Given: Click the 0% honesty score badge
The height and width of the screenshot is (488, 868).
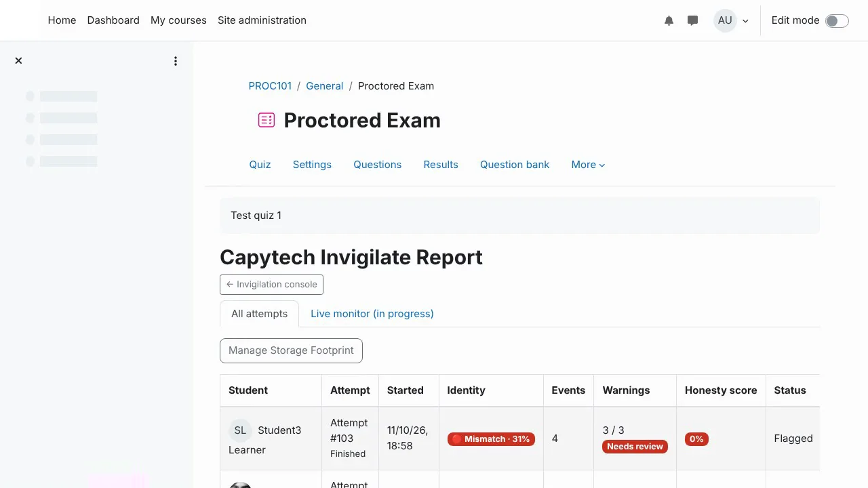Looking at the screenshot, I should click(x=696, y=439).
